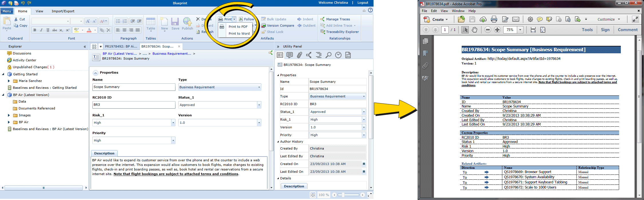Click the Acrobat sticky note comment icon
Screen dimensions: 644x200
[540, 19]
